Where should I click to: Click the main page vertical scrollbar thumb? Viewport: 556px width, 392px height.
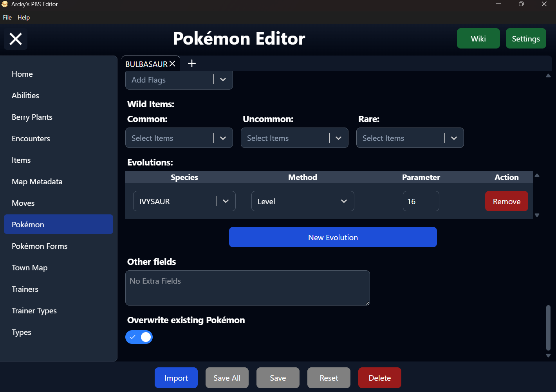pos(548,328)
